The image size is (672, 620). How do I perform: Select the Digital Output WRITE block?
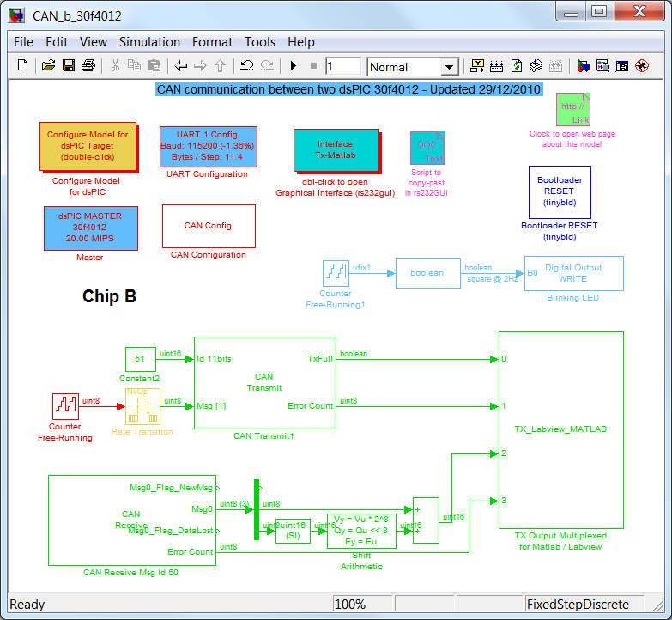574,273
